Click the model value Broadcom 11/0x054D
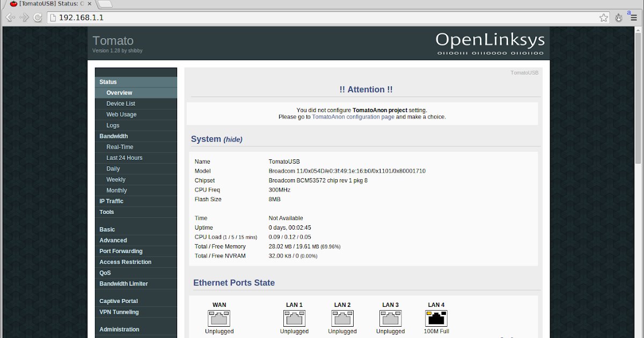Screen dimensions: 644x338 click(x=347, y=171)
